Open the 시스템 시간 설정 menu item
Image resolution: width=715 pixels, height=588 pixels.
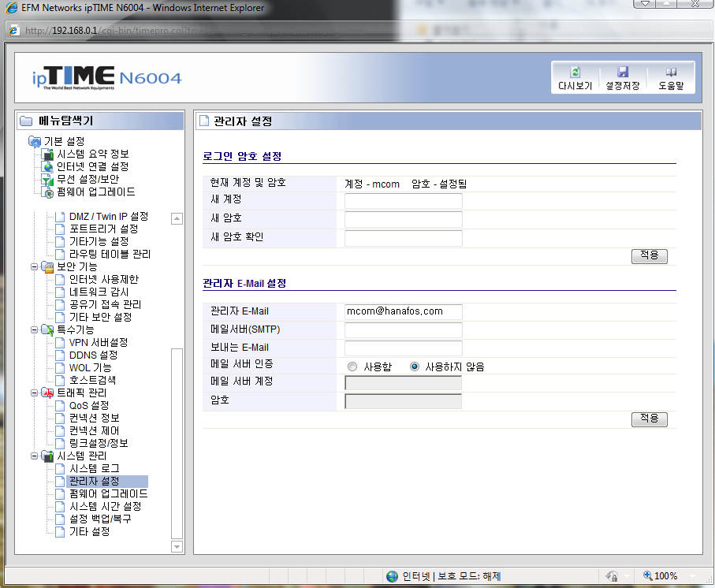click(105, 506)
